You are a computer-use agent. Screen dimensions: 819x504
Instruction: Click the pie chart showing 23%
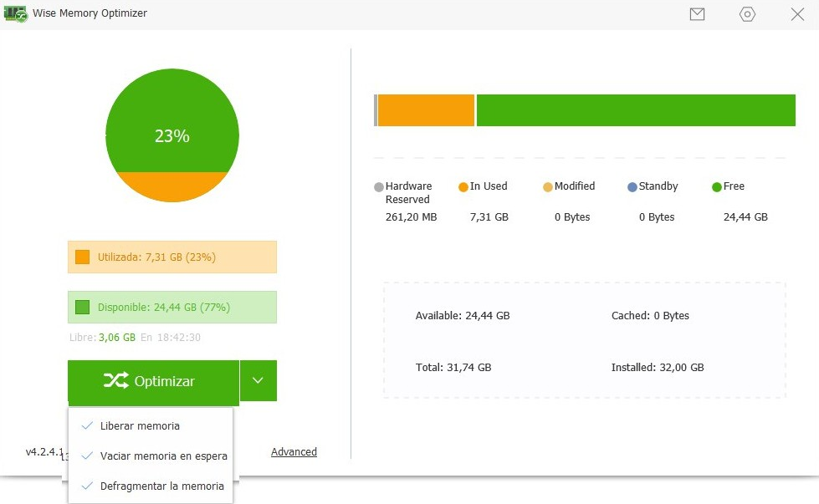[x=171, y=135]
